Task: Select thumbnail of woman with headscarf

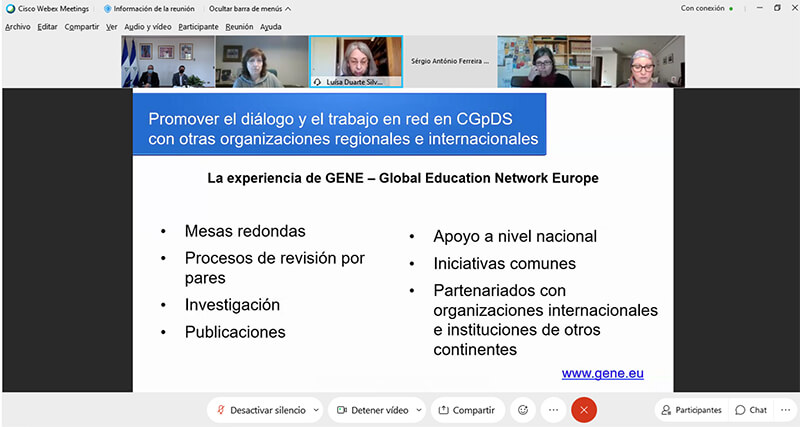Action: (x=638, y=62)
